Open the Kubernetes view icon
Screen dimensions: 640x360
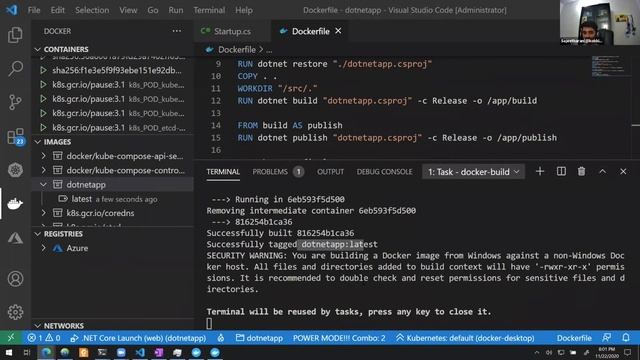click(x=15, y=170)
